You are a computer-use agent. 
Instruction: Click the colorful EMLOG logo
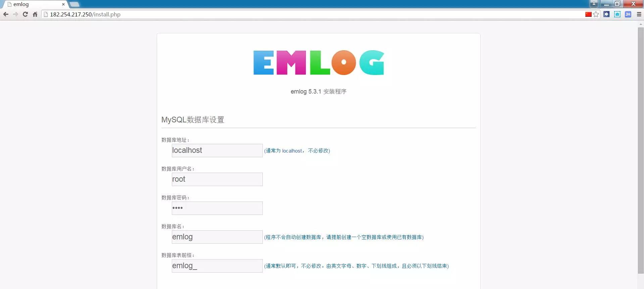(318, 63)
